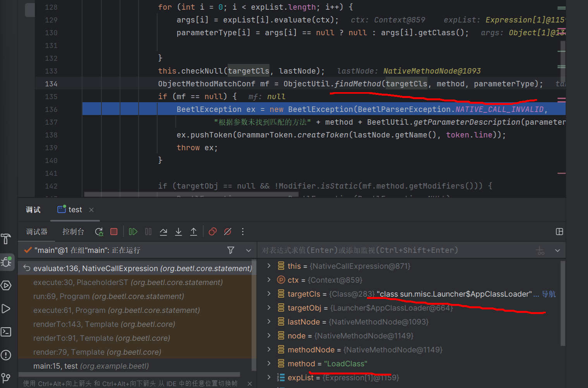This screenshot has width=588, height=388.
Task: Click the 导航 link on targetCls
Action: [549, 294]
